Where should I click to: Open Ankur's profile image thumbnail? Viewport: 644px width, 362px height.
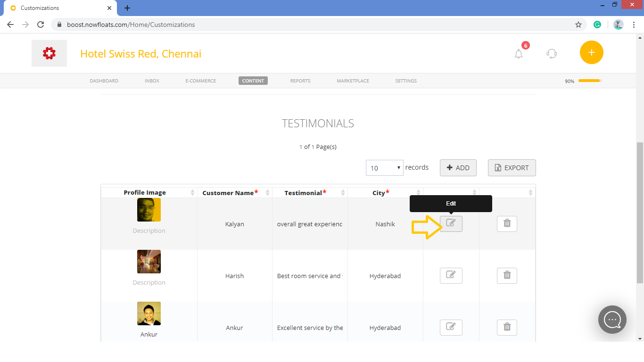tap(149, 313)
